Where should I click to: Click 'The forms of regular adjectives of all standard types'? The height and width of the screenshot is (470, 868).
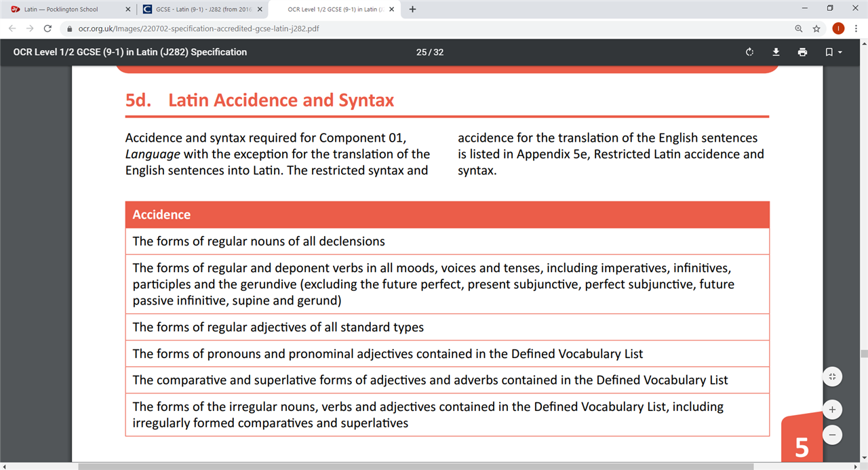pyautogui.click(x=448, y=327)
